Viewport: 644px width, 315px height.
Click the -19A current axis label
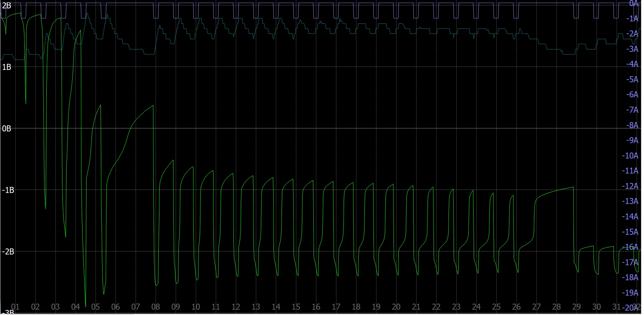point(630,293)
